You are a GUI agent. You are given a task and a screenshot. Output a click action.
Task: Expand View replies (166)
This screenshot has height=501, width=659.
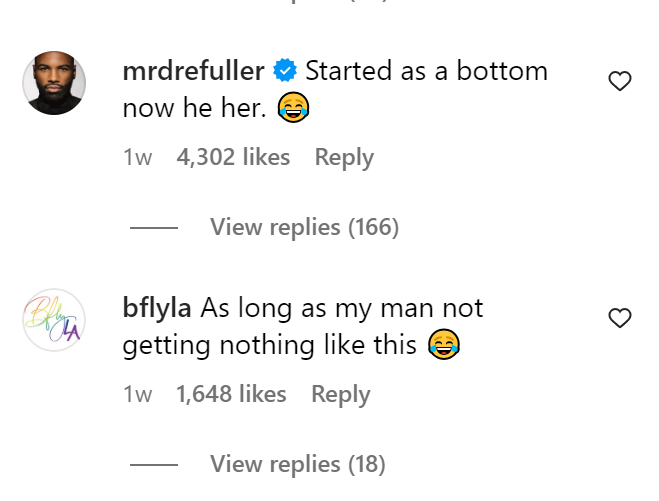pos(304,227)
